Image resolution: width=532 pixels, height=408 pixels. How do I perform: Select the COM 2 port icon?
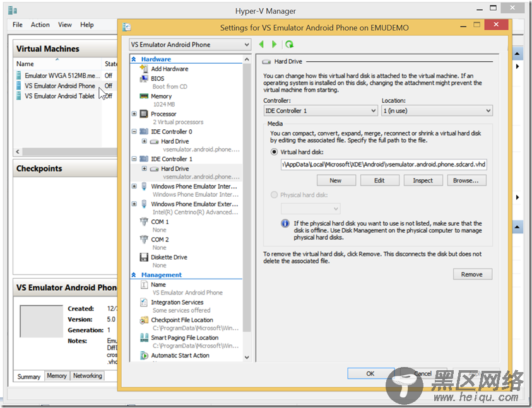tap(144, 239)
